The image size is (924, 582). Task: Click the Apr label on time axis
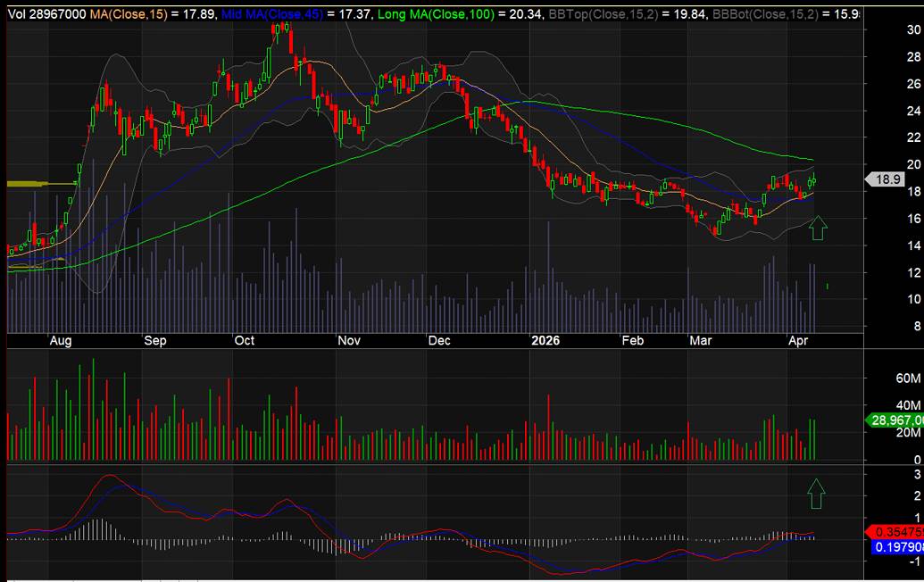[796, 340]
